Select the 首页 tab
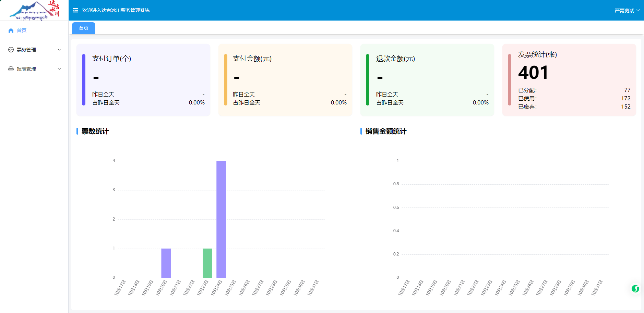Screen dimensions: 644x313 84,28
